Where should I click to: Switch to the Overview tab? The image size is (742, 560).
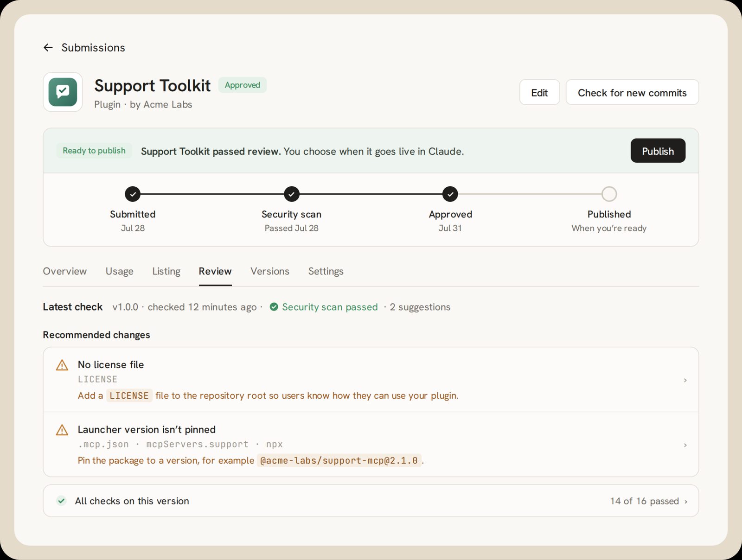coord(65,271)
